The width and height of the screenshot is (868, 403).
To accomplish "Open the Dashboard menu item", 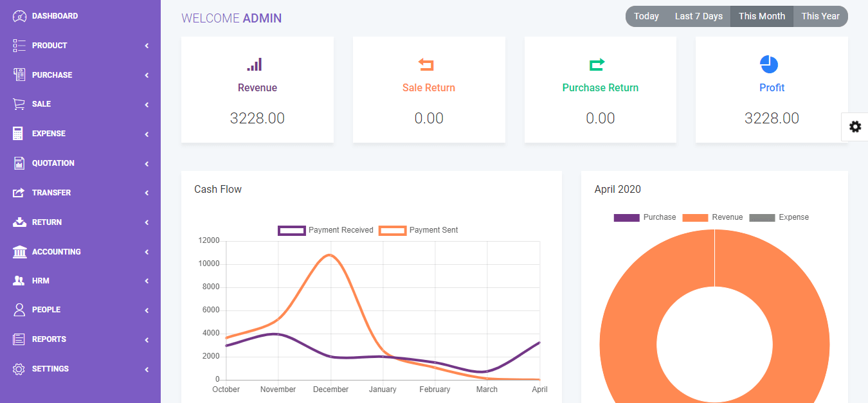I will pos(80,16).
